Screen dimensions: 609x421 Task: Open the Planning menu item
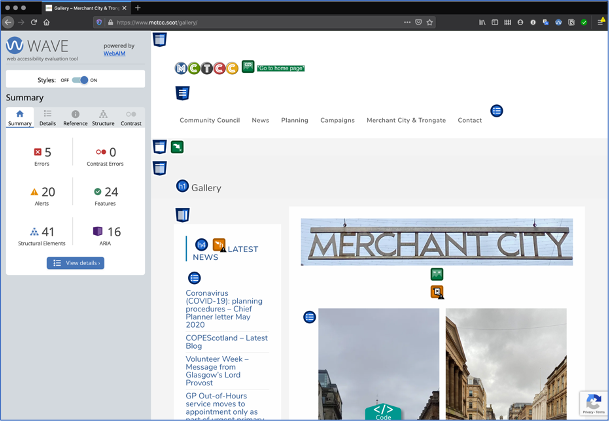tap(295, 120)
